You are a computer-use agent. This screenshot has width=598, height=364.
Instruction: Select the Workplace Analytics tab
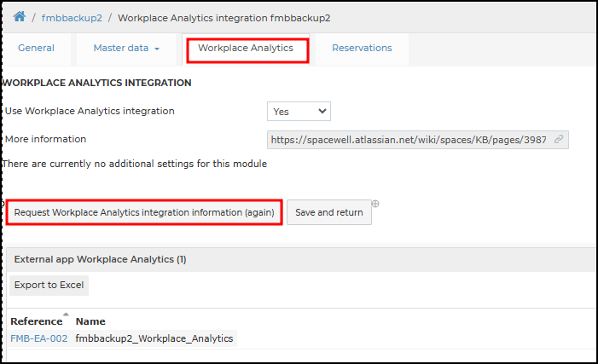point(246,48)
